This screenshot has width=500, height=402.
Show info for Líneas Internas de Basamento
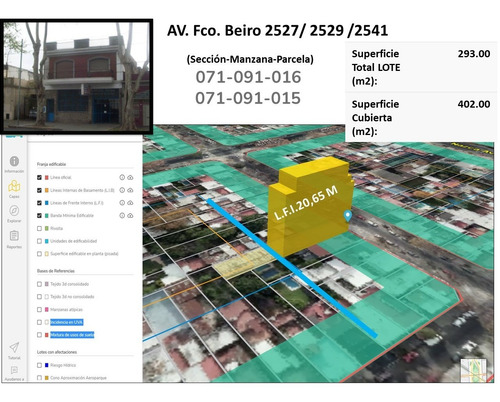122,190
